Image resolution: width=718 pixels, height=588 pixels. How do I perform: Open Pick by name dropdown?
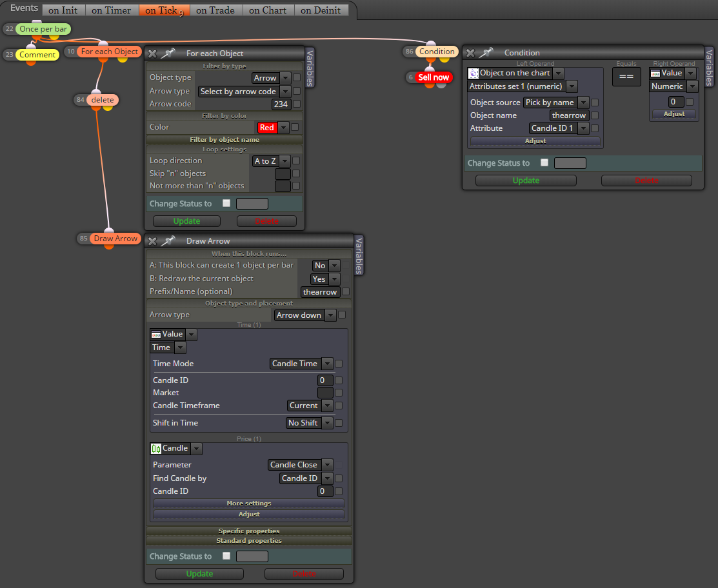(556, 103)
